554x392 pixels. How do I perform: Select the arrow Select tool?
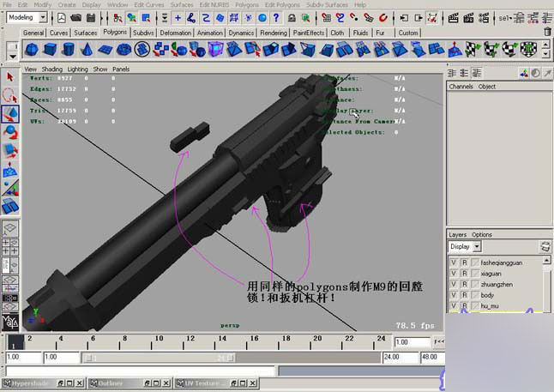click(10, 77)
